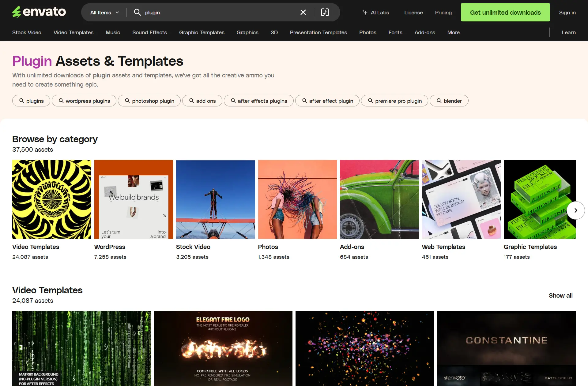This screenshot has height=386, width=588.
Task: Open the Fonts nav item
Action: pyautogui.click(x=395, y=32)
